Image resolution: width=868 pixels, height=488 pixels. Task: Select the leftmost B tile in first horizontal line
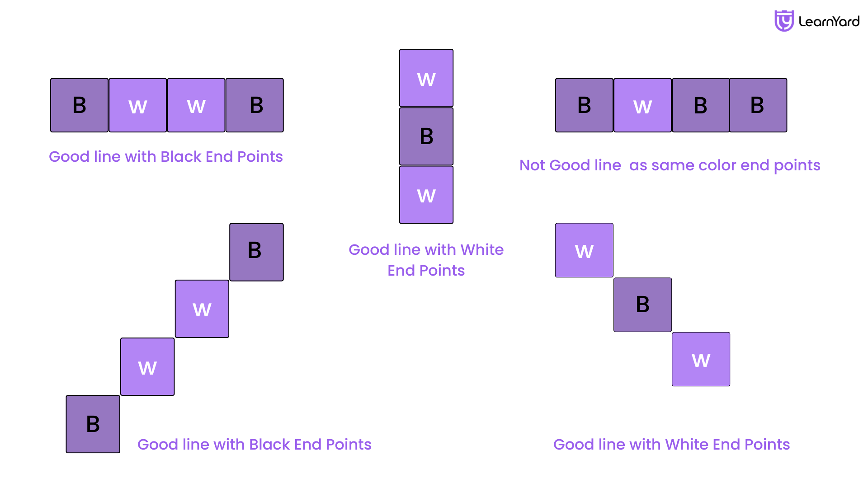pos(79,105)
